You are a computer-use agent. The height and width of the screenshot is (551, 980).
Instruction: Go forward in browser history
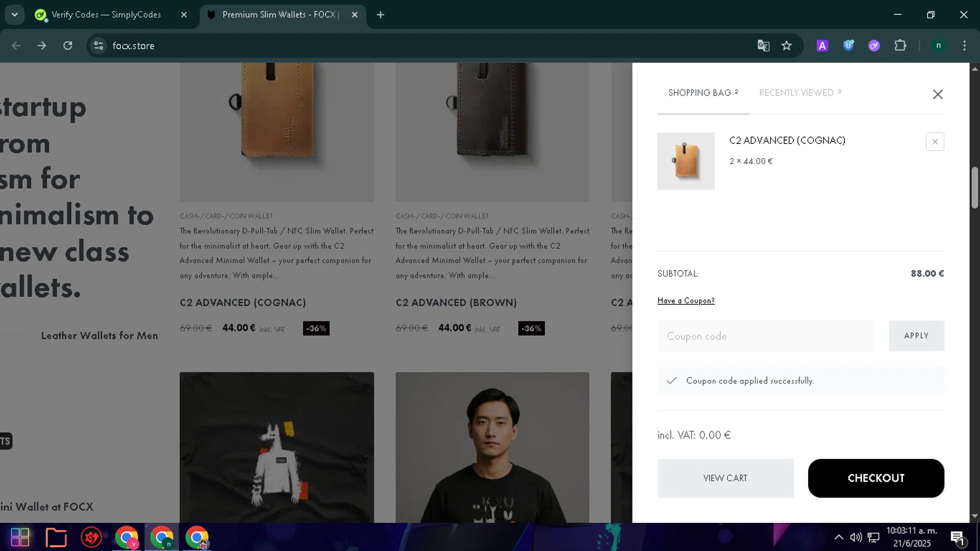[x=42, y=46]
